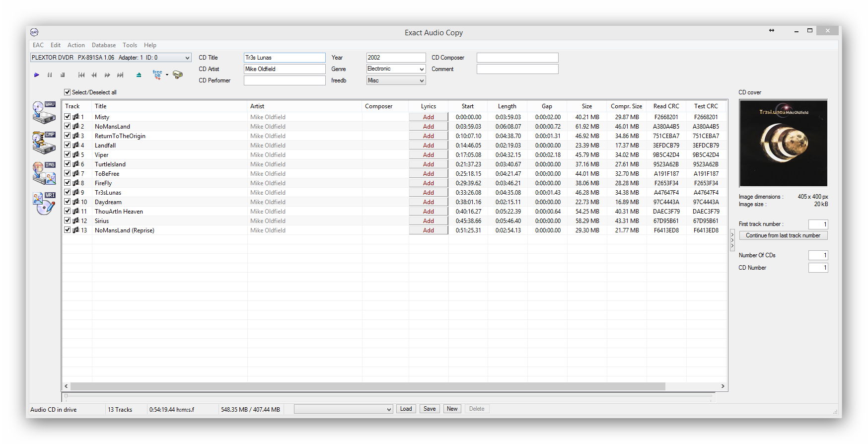
Task: Click the Add lyrics button for Viper
Action: (x=428, y=155)
